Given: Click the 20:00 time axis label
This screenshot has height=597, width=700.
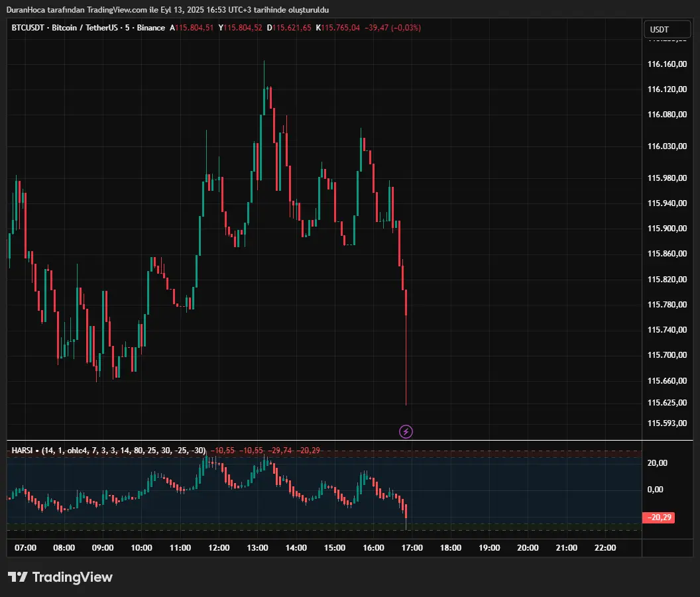Looking at the screenshot, I should pos(528,547).
